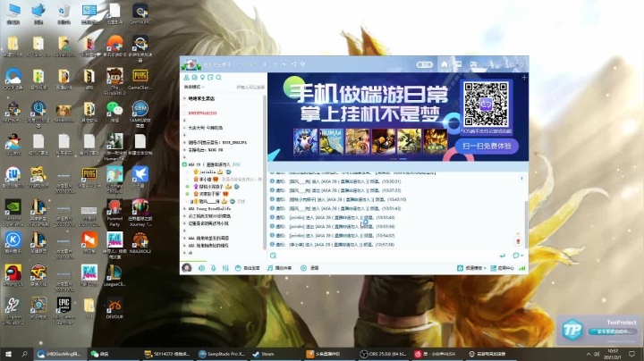Open the taskbar clock and date
This screenshot has width=644, height=361.
pyautogui.click(x=614, y=354)
